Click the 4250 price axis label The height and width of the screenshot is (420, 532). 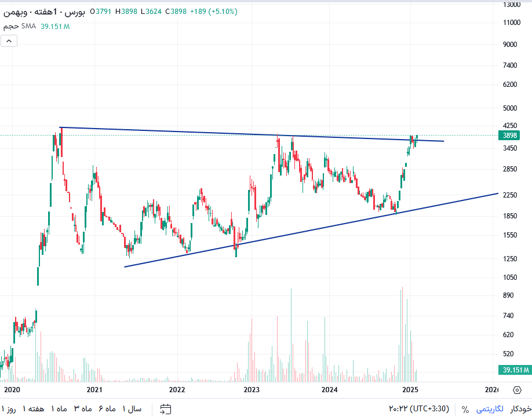[x=510, y=126]
